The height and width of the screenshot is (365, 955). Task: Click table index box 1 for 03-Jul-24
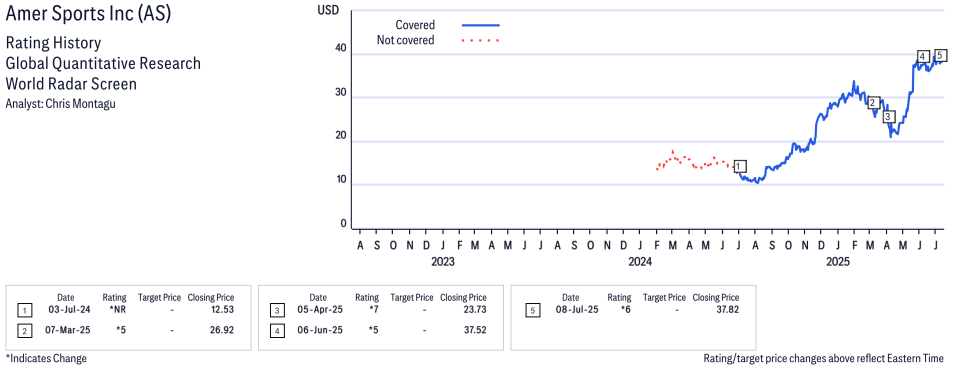tap(23, 310)
